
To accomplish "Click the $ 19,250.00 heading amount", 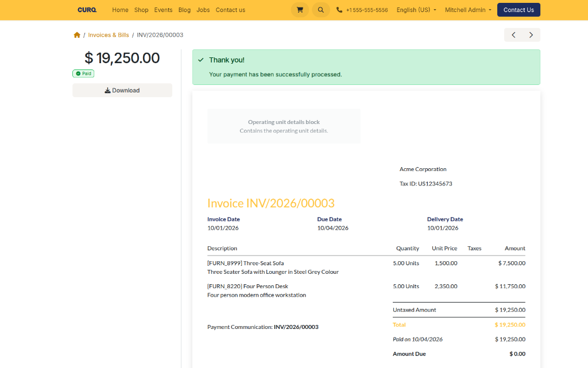I will (122, 58).
